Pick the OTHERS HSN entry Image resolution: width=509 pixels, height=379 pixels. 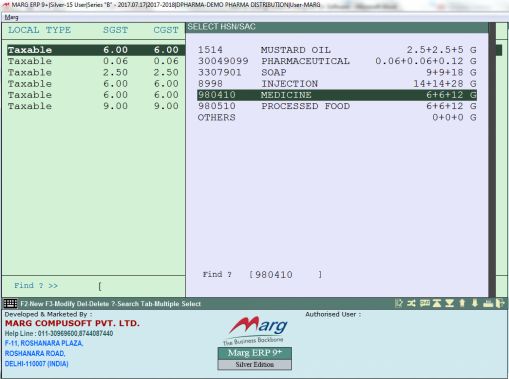coord(337,117)
